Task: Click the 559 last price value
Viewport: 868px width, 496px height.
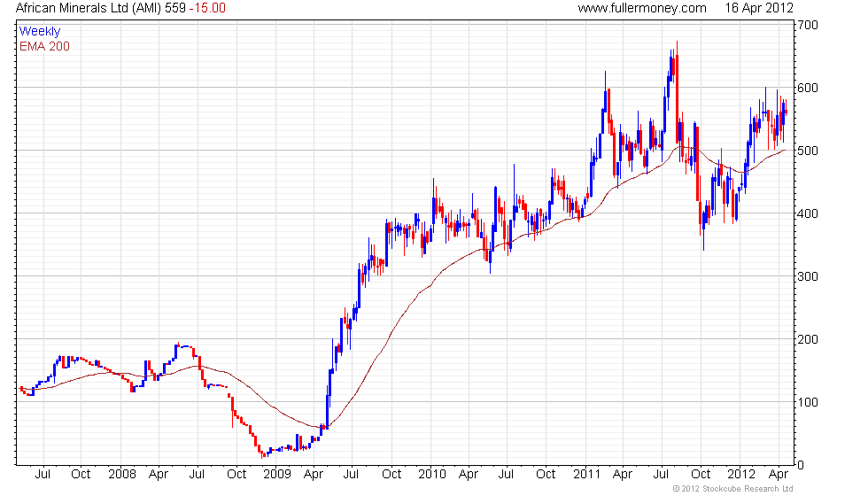Action: coord(175,8)
